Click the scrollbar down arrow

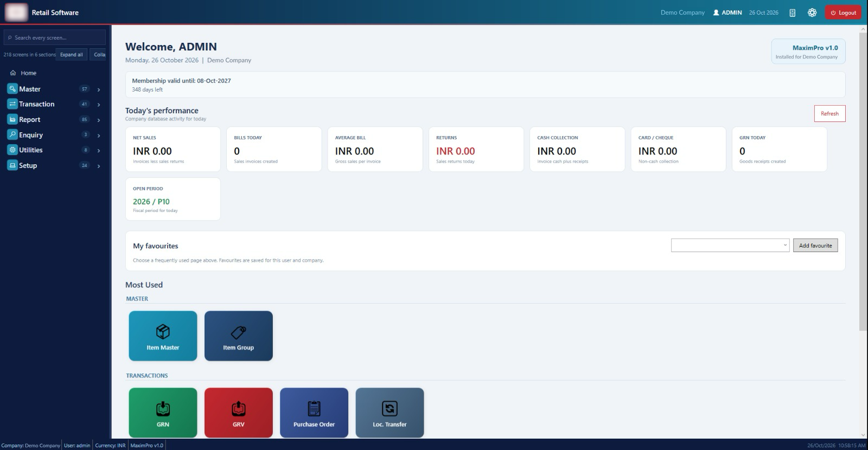click(863, 434)
